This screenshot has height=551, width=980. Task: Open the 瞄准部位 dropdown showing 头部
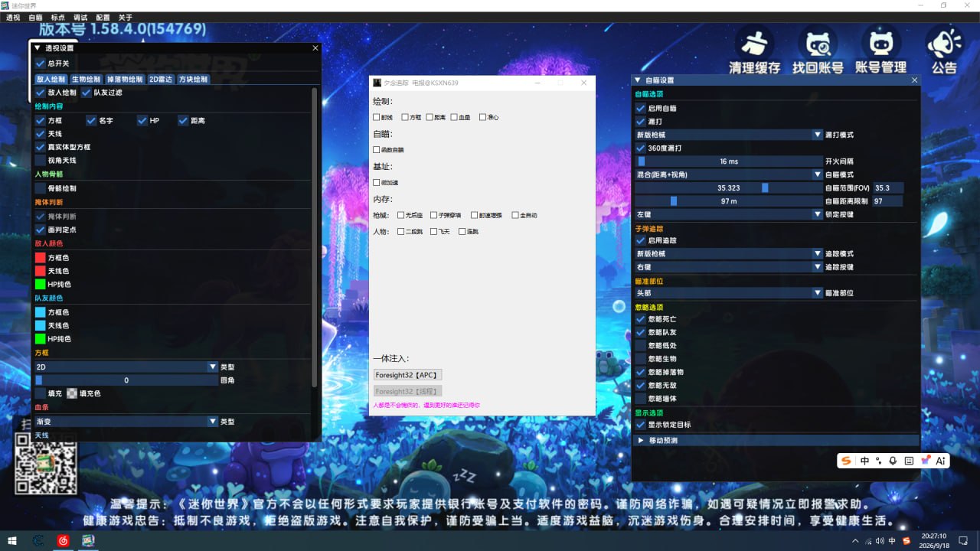coord(729,293)
